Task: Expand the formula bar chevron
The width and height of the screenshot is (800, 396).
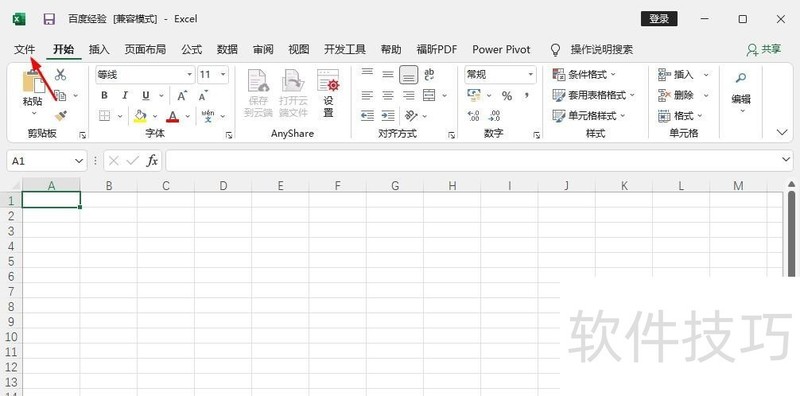Action: click(786, 160)
